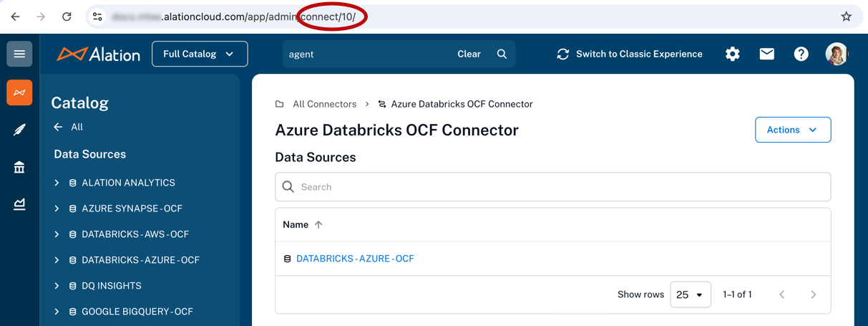Open the hamburger navigation menu

[x=19, y=54]
